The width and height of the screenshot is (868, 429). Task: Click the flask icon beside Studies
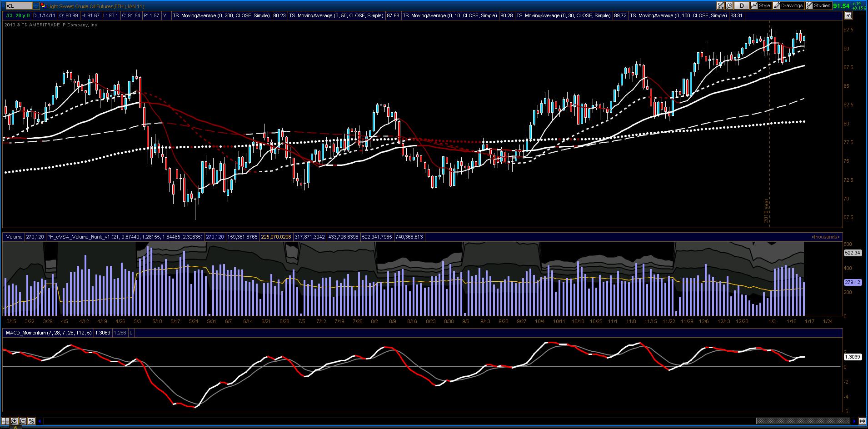tap(809, 5)
